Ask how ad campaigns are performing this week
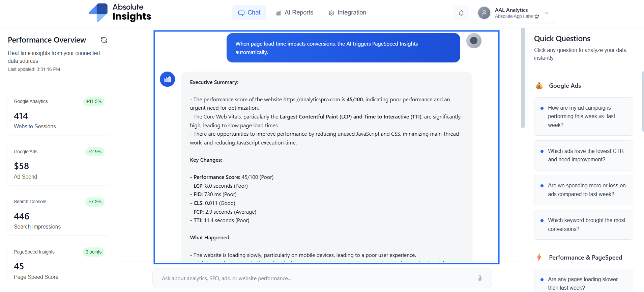 (x=583, y=116)
